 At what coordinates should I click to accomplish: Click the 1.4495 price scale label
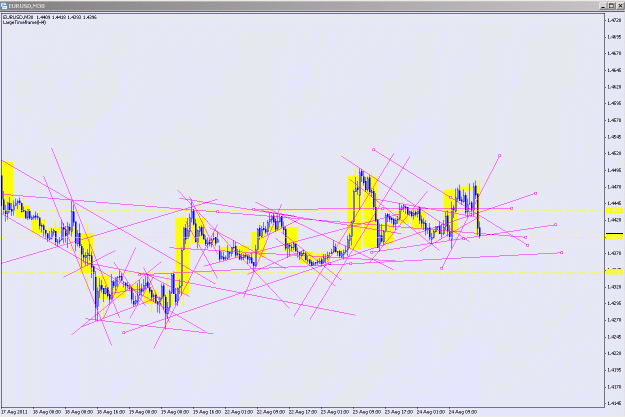614,170
